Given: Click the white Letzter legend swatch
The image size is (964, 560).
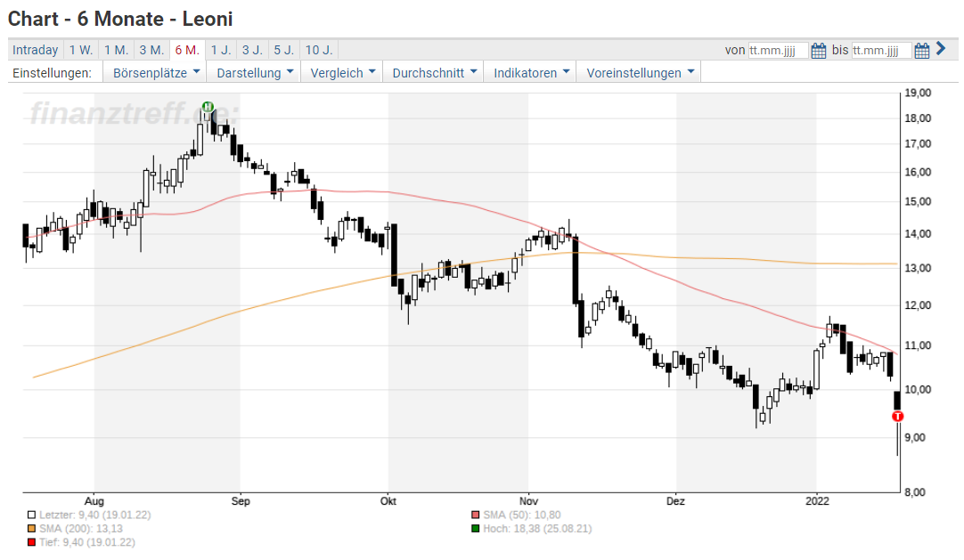Looking at the screenshot, I should tap(31, 515).
